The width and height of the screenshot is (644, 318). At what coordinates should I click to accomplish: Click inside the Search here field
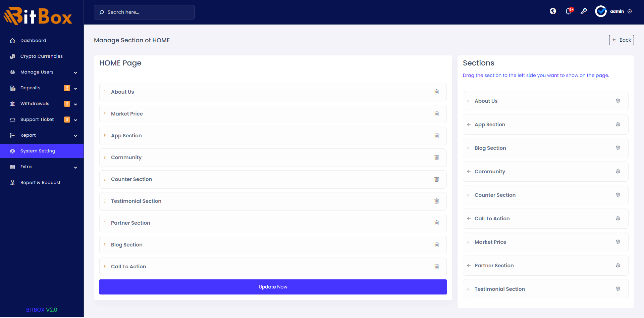click(144, 12)
